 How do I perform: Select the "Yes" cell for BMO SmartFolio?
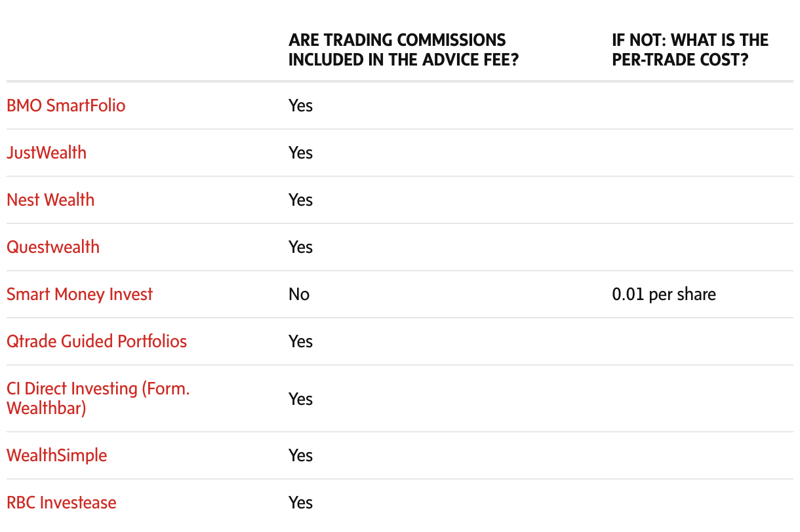(x=300, y=105)
